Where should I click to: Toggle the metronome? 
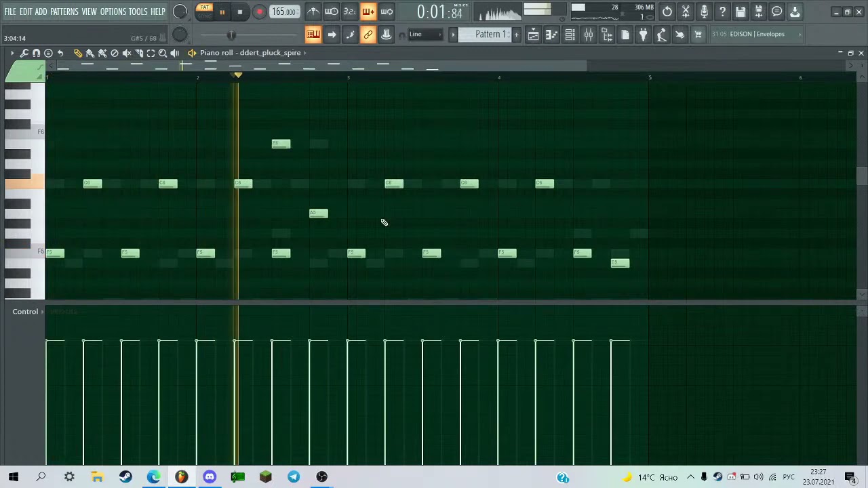click(x=313, y=12)
